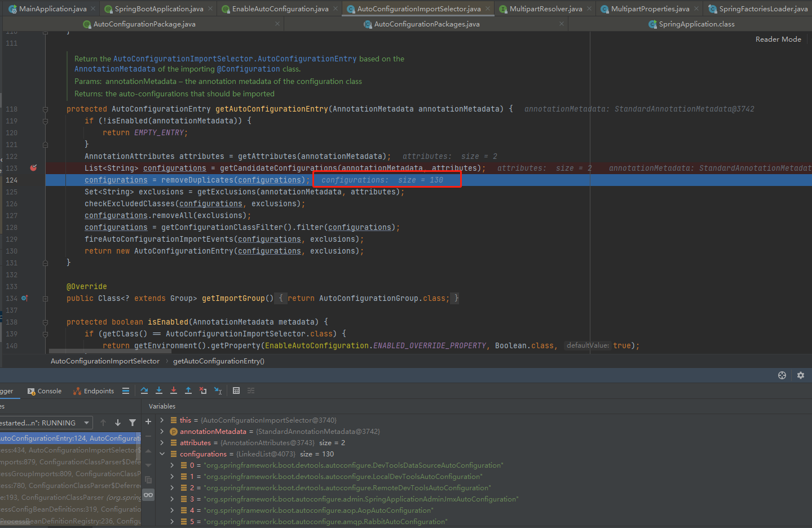Add a new watch with plus icon
This screenshot has height=528, width=812.
point(148,421)
